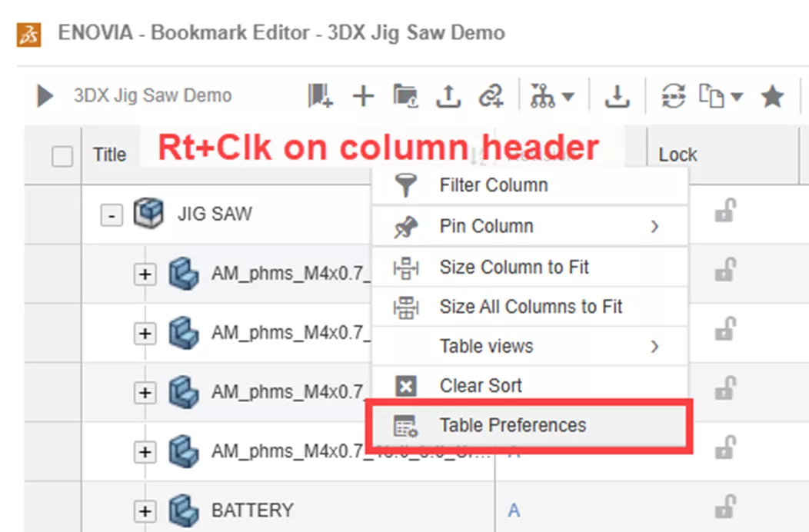Click the refresh sync icon
The width and height of the screenshot is (809, 532).
tap(674, 96)
